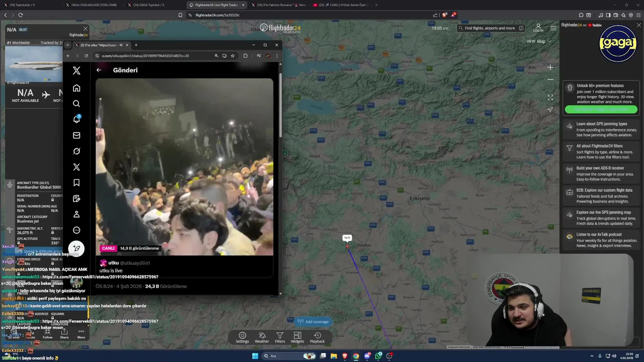Open the Profile icon in X sidebar
The height and width of the screenshot is (362, 644).
tap(76, 214)
